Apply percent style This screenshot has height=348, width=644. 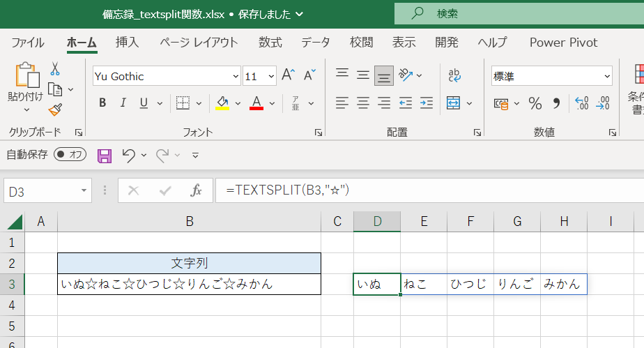[x=535, y=103]
